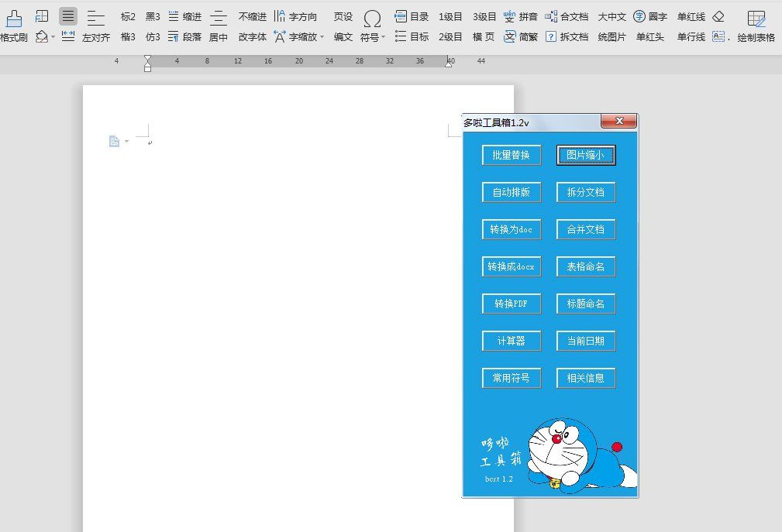Open the Symbol (符号) tool
The image size is (782, 532).
pos(372,19)
